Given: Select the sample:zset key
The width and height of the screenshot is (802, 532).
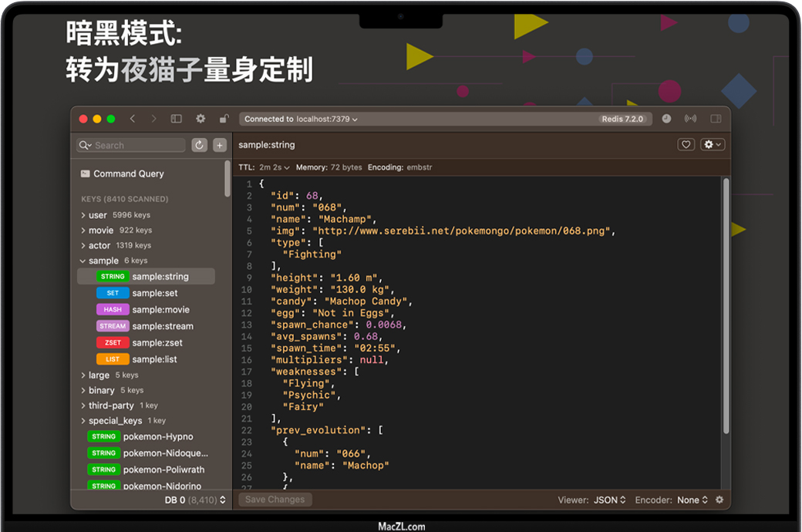Looking at the screenshot, I should click(x=157, y=342).
